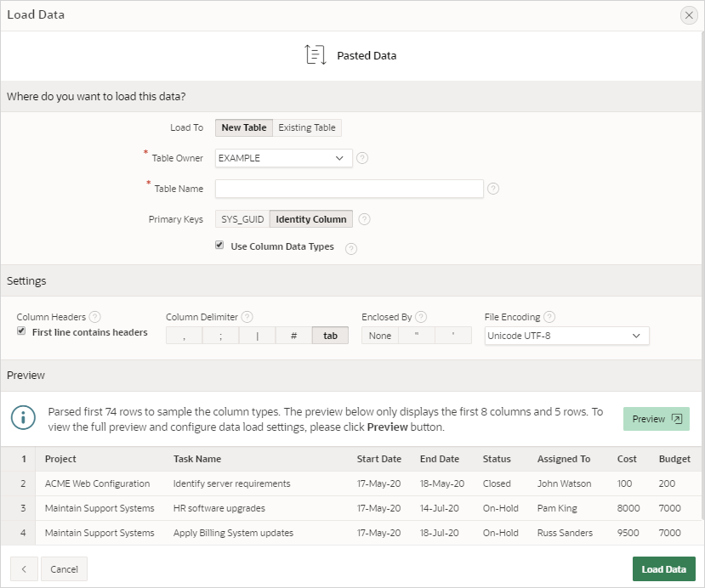Toggle First line contains headers checkbox
The height and width of the screenshot is (588, 705).
(21, 331)
